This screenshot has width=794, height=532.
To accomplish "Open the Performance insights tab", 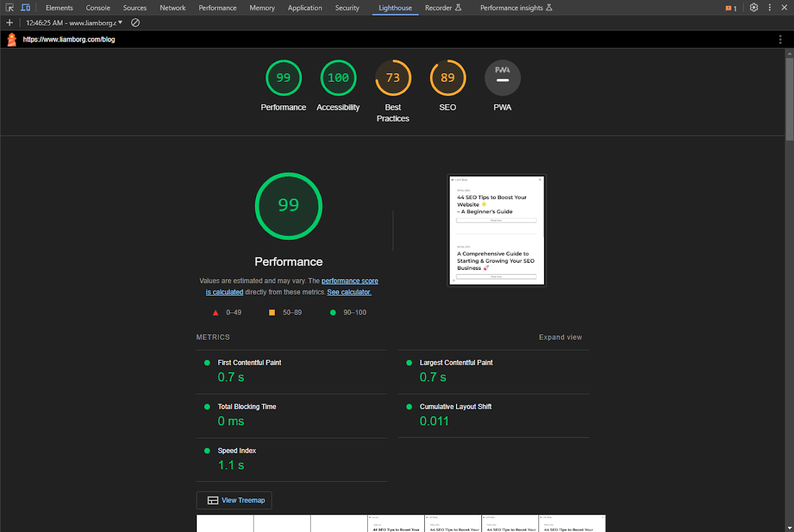I will pos(516,7).
